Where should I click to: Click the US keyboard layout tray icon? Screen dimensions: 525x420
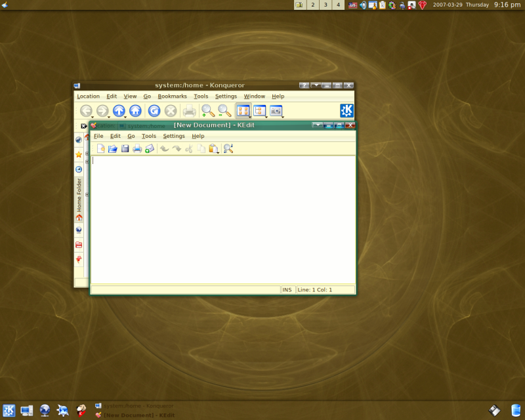[352, 5]
